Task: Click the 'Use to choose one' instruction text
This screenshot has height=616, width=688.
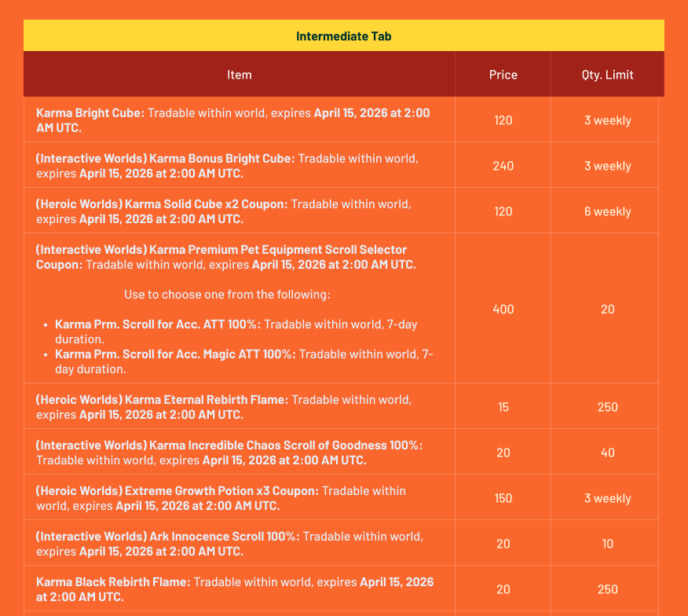Action: [227, 295]
